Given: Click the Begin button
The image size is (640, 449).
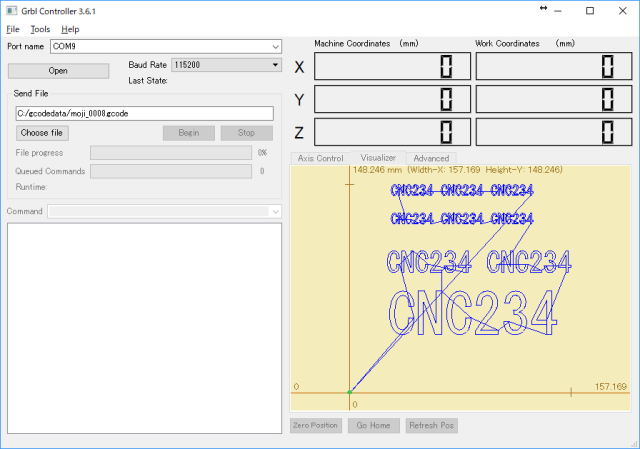Looking at the screenshot, I should coord(189,133).
